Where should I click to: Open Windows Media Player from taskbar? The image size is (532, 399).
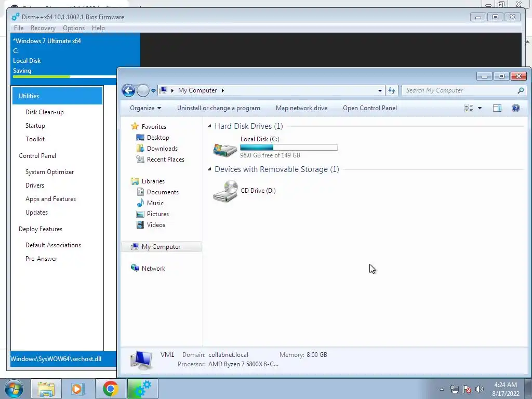click(78, 389)
